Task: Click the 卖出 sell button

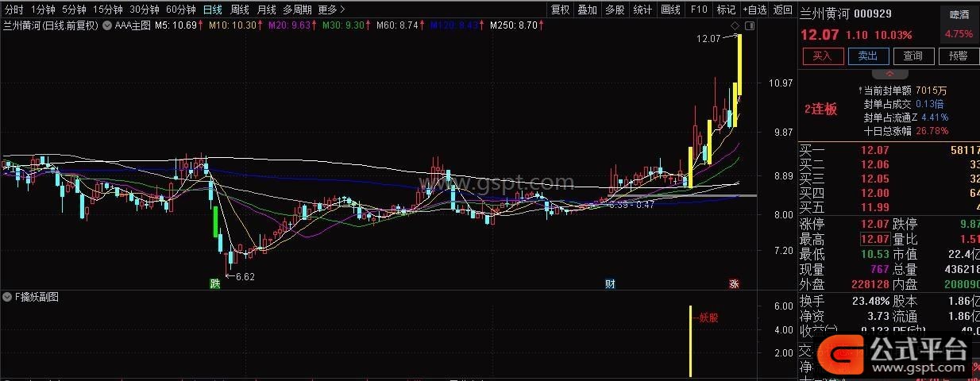Action: pos(868,56)
